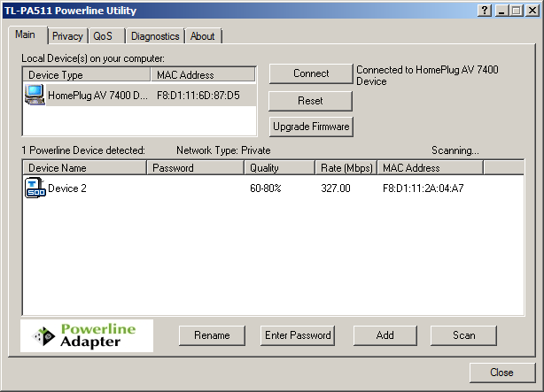Viewport: 544px width, 392px height.
Task: Click the Reset button
Action: (x=310, y=101)
